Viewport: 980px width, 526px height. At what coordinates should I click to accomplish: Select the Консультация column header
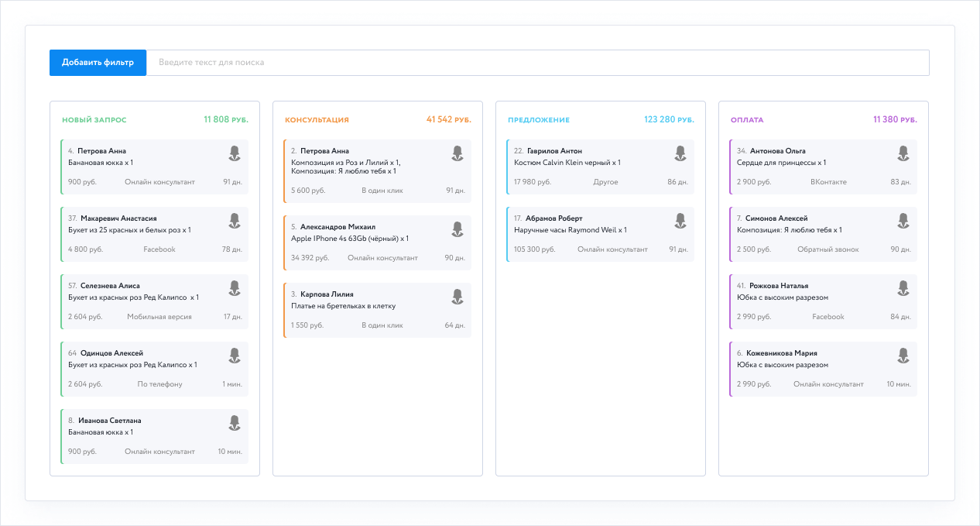(x=317, y=120)
